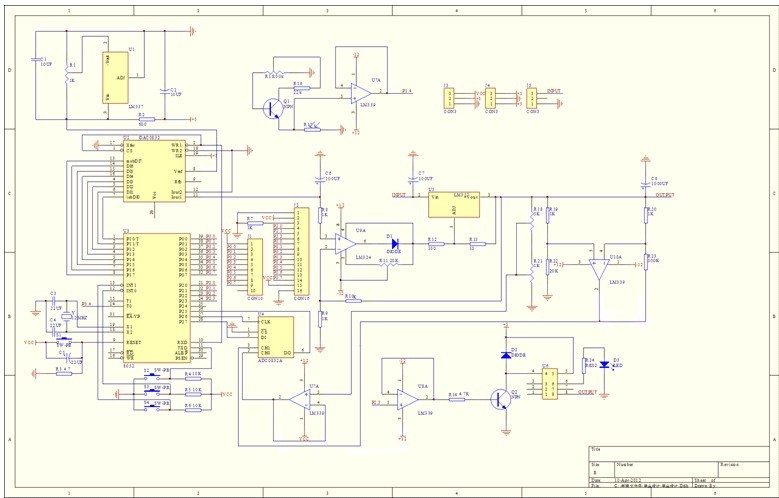Viewport: 779px width, 498px height.
Task: Click the comparator triangle feeding P1.4
Action: 361,93
